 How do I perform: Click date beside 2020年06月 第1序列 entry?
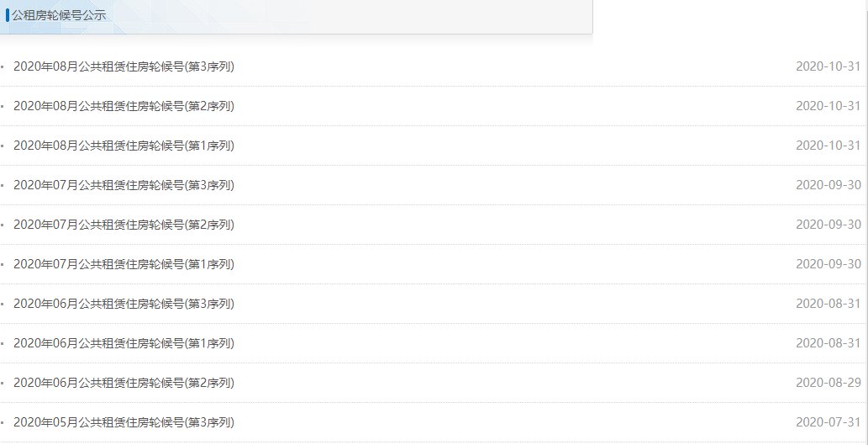[x=828, y=343]
